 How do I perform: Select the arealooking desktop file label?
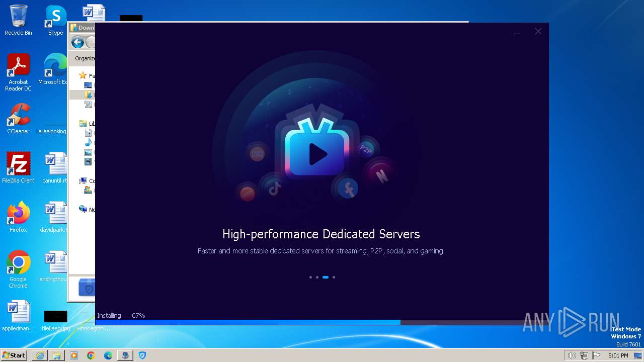click(52, 131)
